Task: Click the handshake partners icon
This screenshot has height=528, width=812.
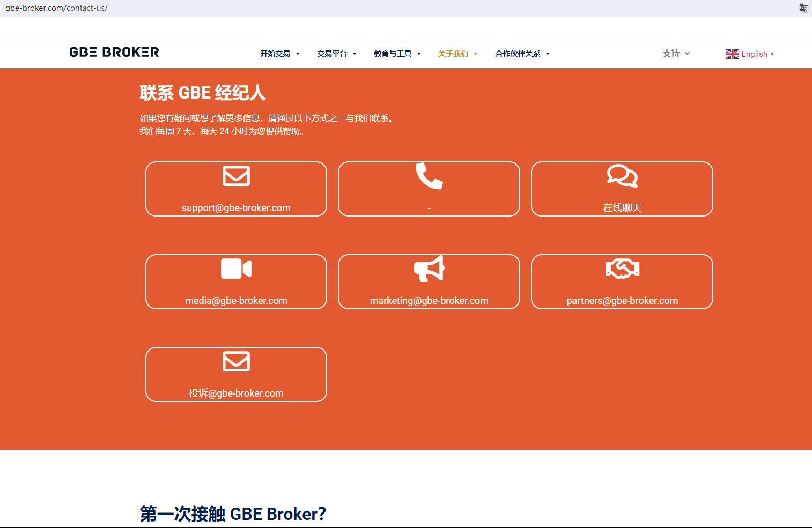Action: click(x=622, y=269)
